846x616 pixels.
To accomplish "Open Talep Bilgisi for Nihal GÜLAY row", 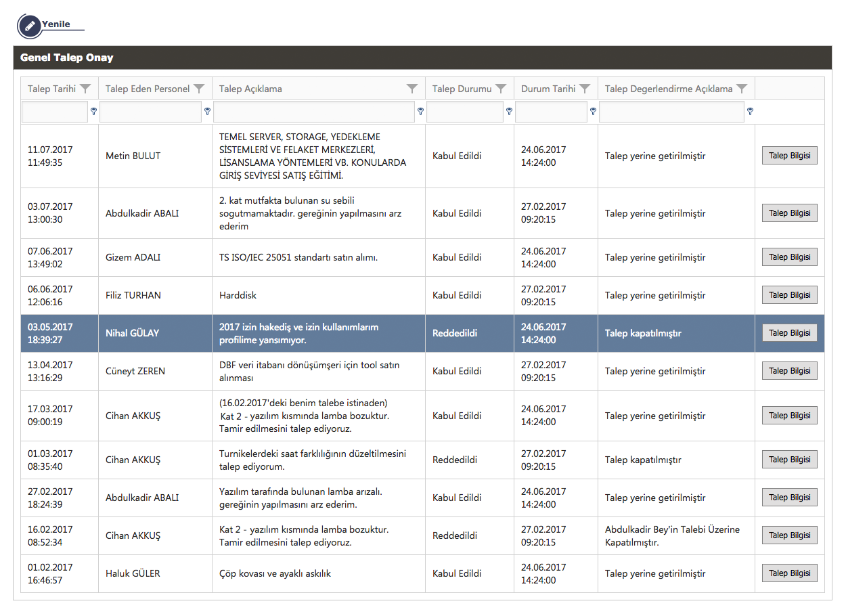I will [x=789, y=333].
